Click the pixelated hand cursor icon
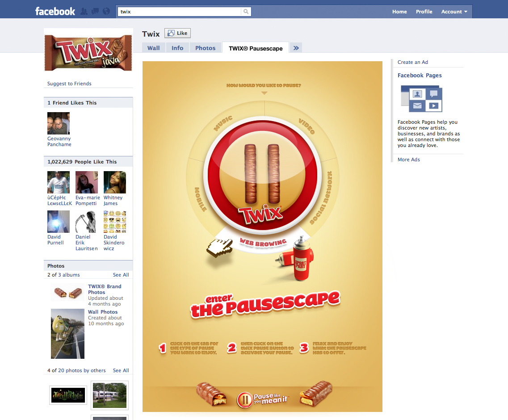The width and height of the screenshot is (508, 420). 219,248
